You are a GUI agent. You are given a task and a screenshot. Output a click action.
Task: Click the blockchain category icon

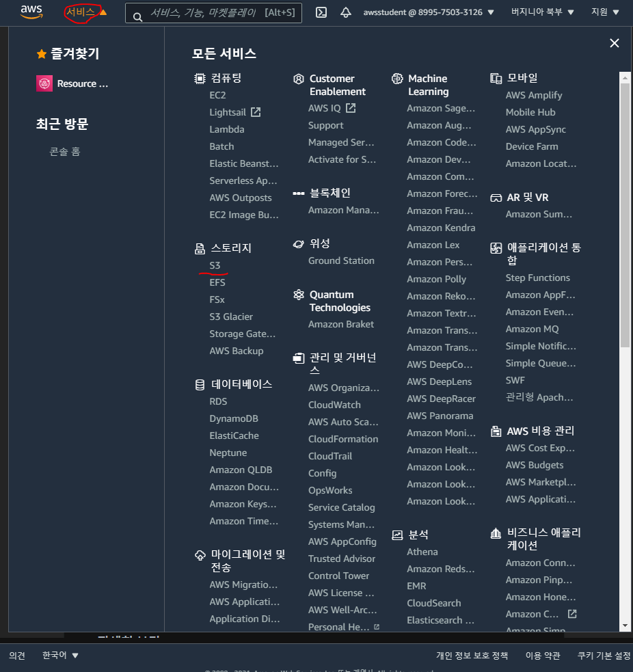pyautogui.click(x=298, y=193)
